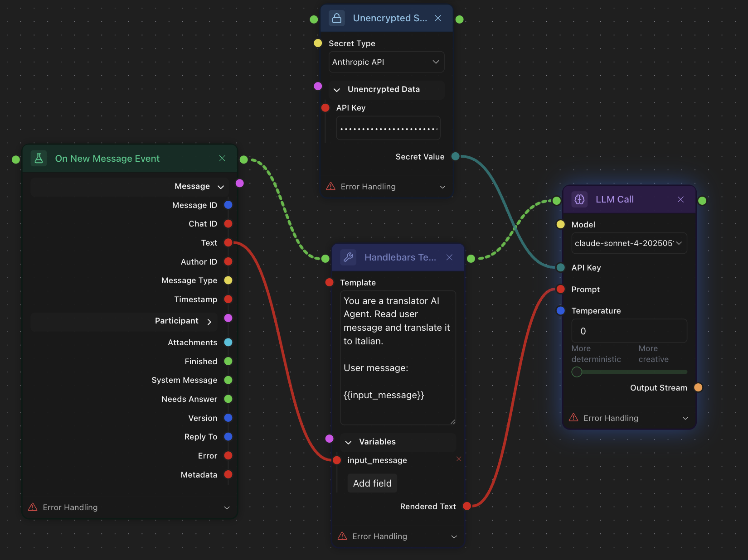Click the API Key password field

pos(388,129)
